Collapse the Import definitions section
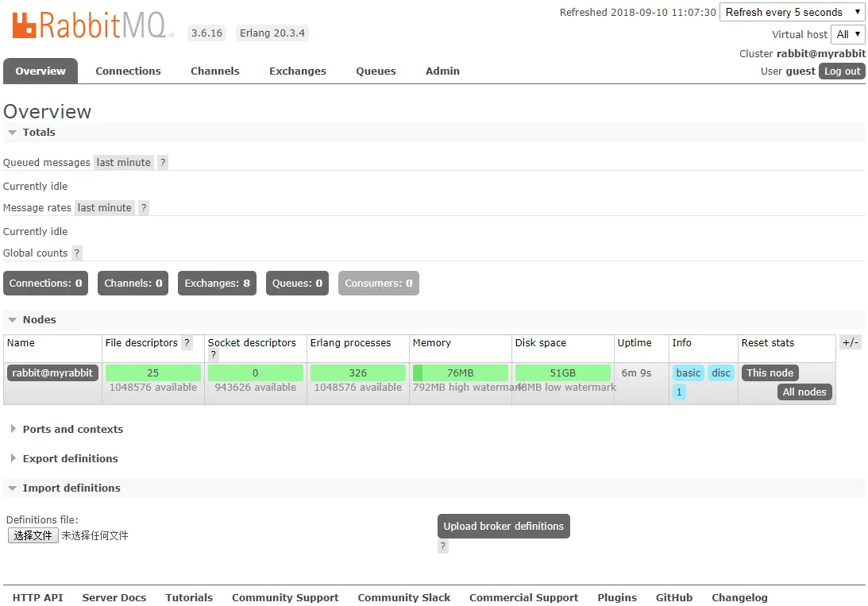868x606 pixels. (64, 488)
